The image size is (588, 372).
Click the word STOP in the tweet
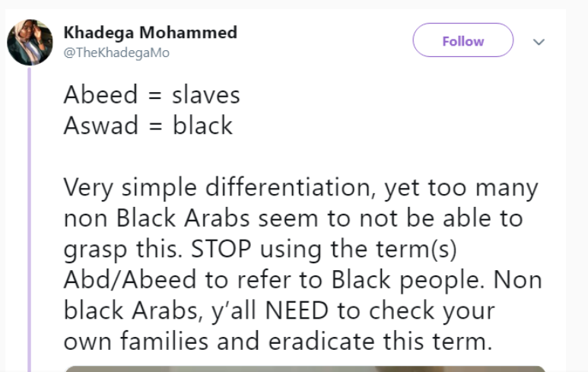[221, 249]
